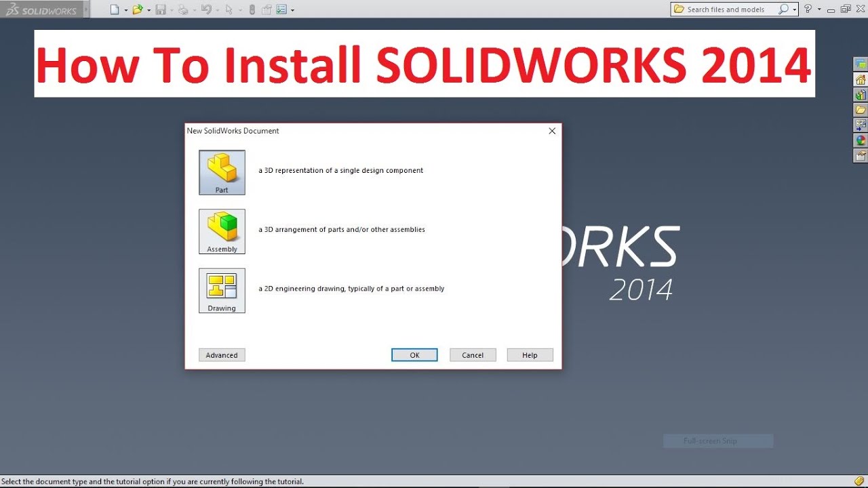868x488 pixels.
Task: Open the Options checklist icon
Action: point(281,9)
